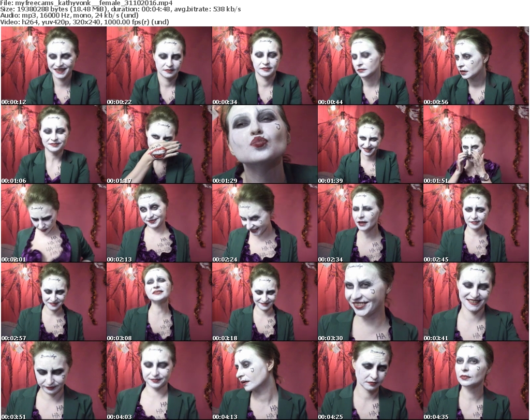
Task: Open the frame timestamped 00:01:51
Action: (476, 144)
